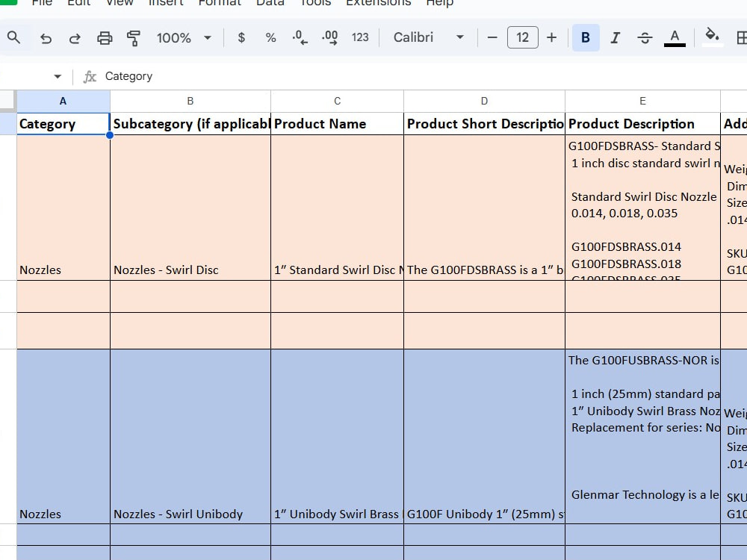Screen dimensions: 747x560
Task: Open the Format menu
Action: pyautogui.click(x=220, y=3)
